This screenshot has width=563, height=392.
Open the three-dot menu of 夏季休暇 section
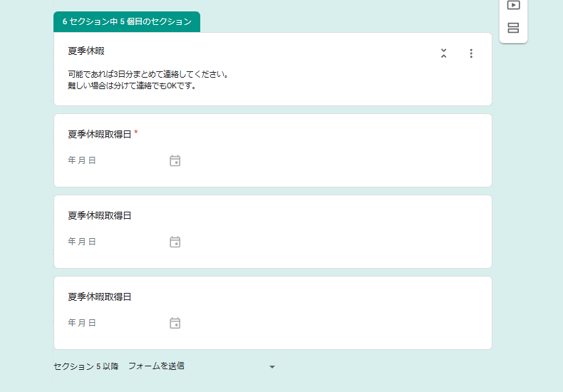[x=471, y=53]
